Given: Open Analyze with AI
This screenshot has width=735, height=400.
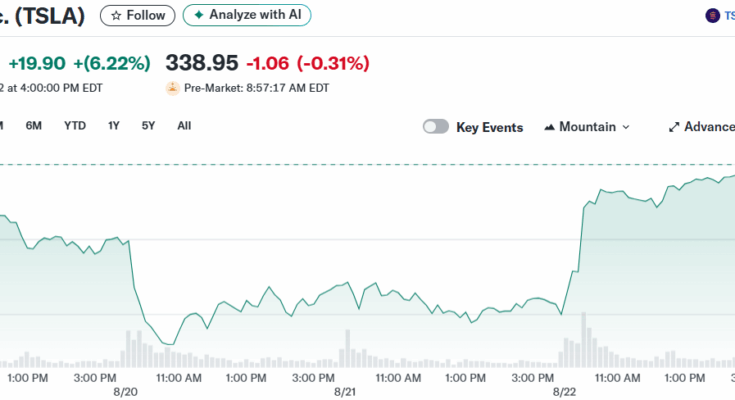Looking at the screenshot, I should [x=247, y=15].
